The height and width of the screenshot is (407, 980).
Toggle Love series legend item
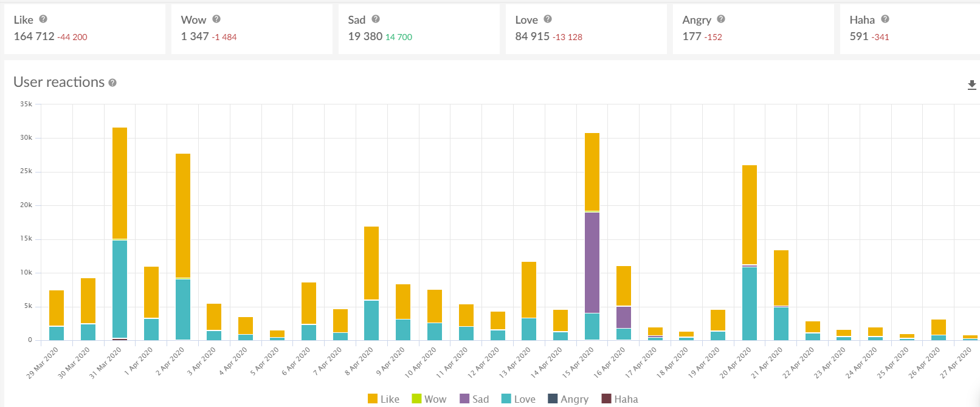click(519, 399)
